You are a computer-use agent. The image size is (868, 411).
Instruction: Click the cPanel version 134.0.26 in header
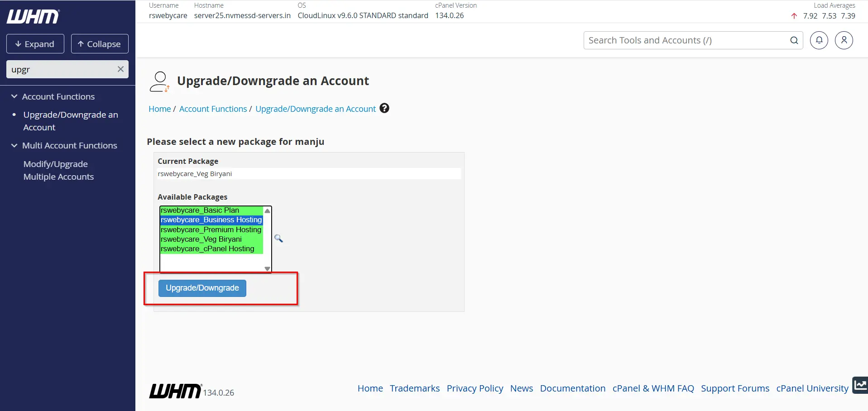(x=450, y=15)
